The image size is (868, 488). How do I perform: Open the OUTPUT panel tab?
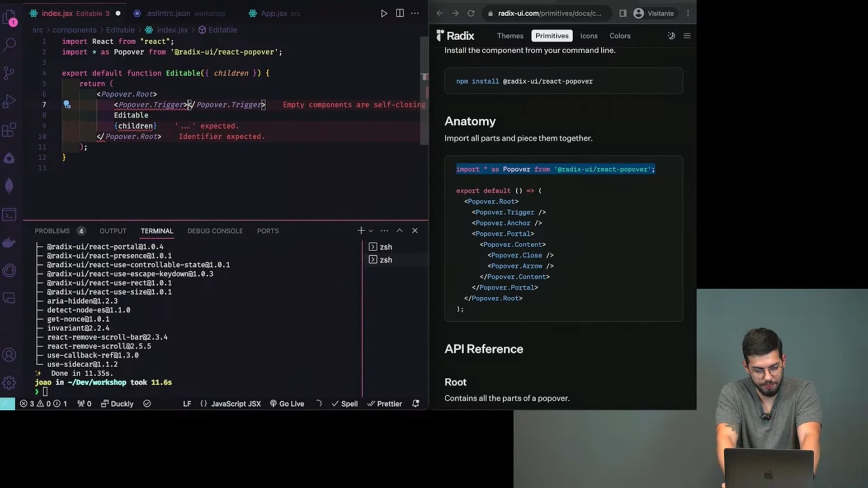click(x=113, y=231)
